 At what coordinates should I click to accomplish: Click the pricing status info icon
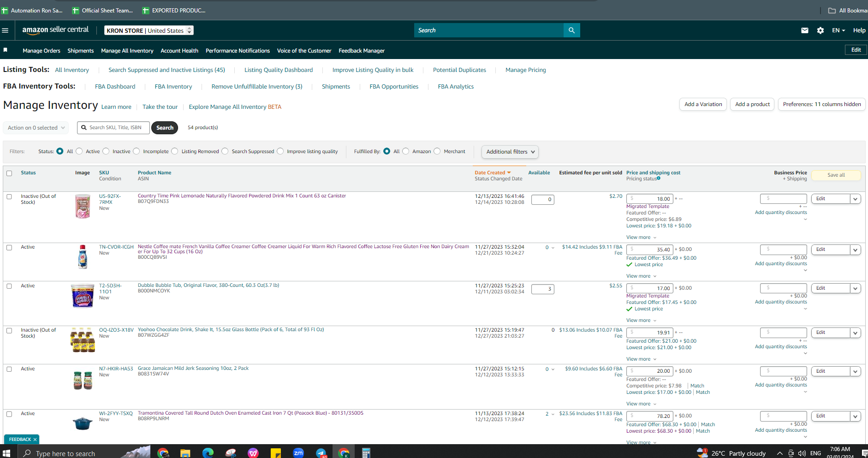659,178
